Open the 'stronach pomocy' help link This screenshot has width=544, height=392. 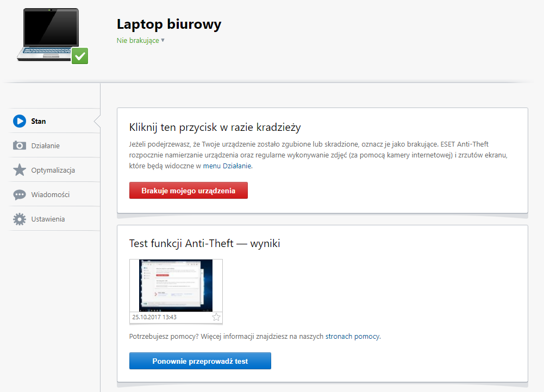point(352,336)
